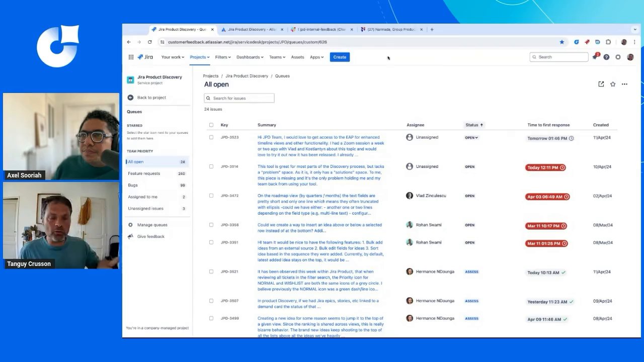Bookmark this page with the star icon
Viewport: 644px width, 362px height.
pyautogui.click(x=561, y=42)
